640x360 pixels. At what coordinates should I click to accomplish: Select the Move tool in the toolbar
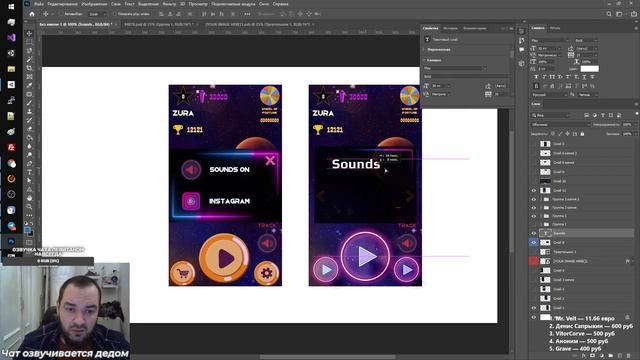click(x=29, y=33)
